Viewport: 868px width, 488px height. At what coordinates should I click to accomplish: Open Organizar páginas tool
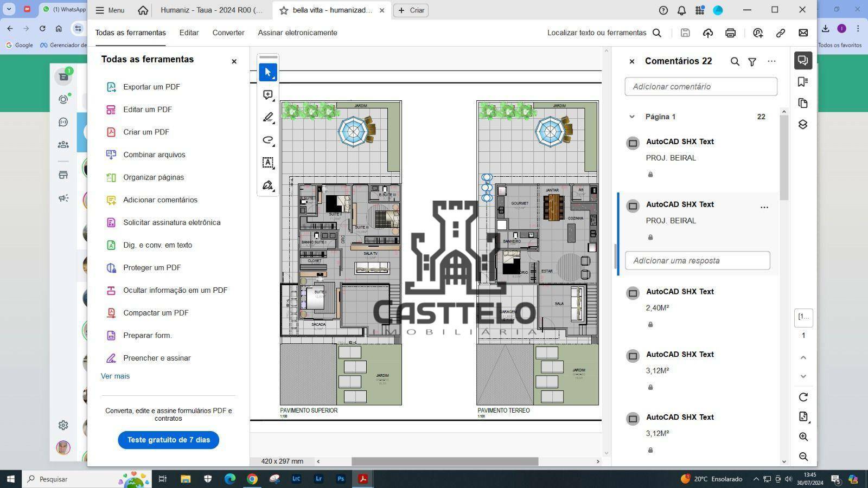pyautogui.click(x=154, y=177)
